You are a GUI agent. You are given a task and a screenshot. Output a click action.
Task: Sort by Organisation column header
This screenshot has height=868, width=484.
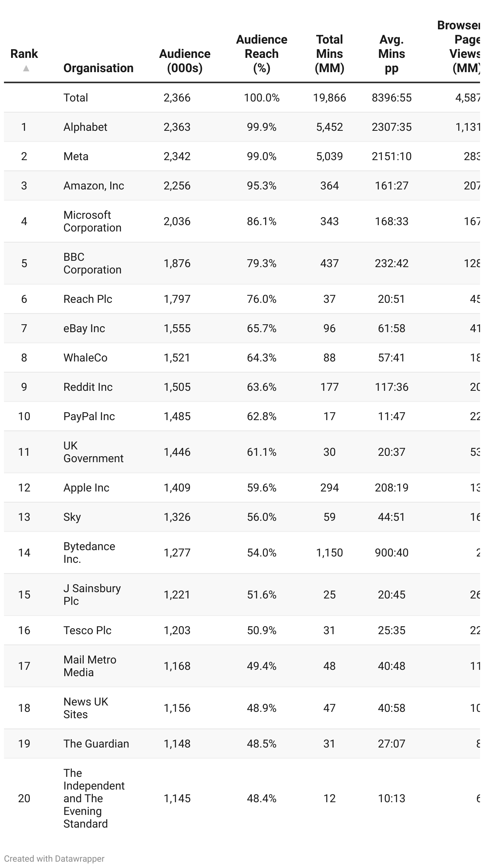(x=98, y=68)
